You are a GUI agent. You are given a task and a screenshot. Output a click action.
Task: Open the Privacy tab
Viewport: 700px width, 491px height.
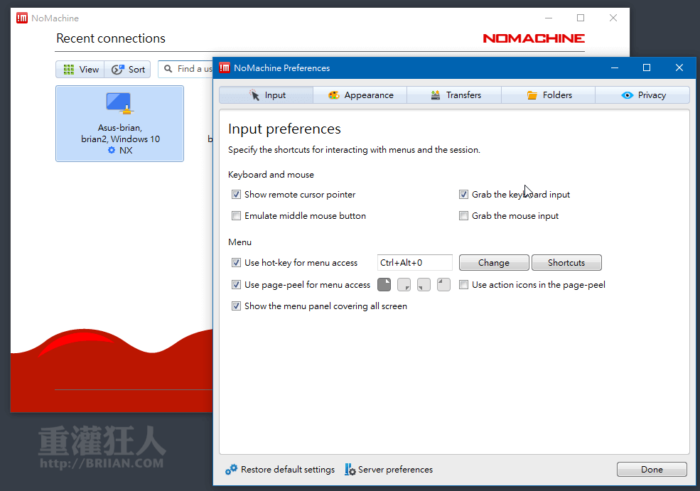coord(643,95)
